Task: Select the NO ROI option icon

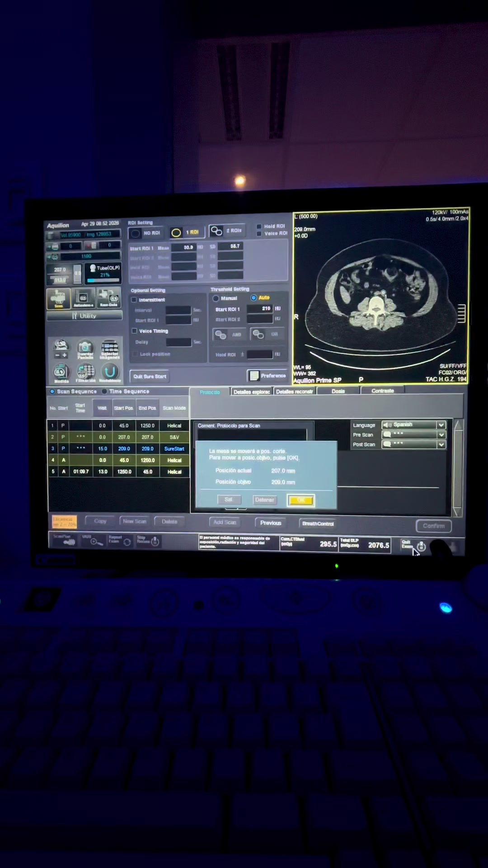Action: pyautogui.click(x=135, y=233)
